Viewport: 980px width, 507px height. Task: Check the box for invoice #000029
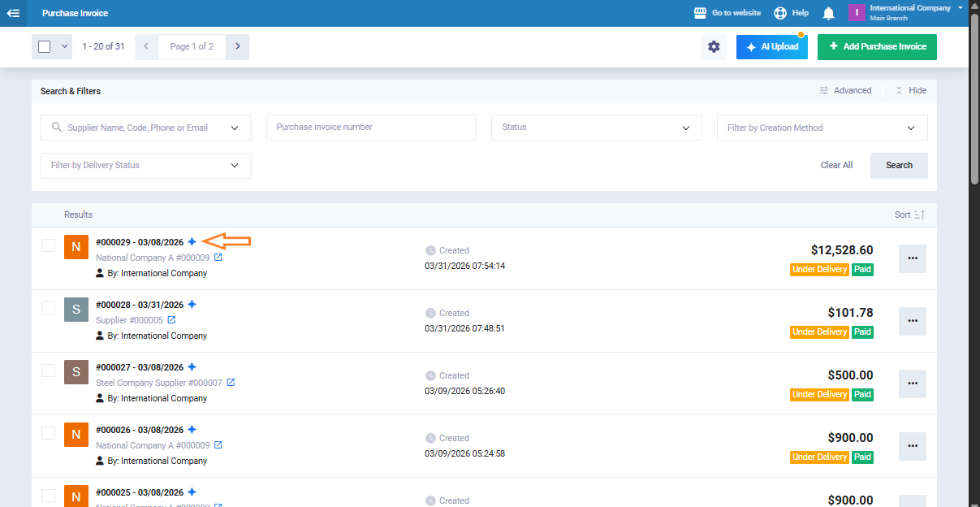(x=49, y=245)
